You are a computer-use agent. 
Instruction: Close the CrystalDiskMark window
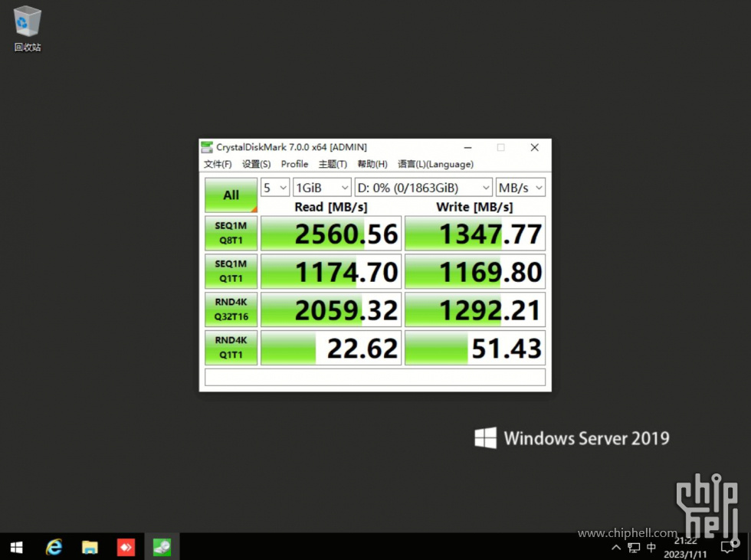click(535, 147)
